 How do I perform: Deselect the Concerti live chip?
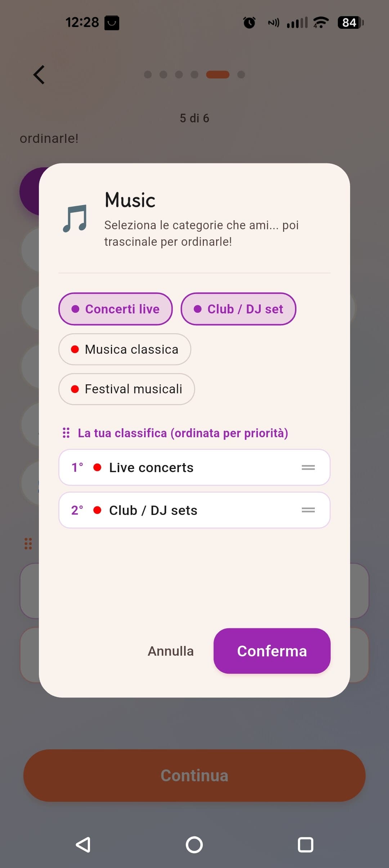tap(116, 309)
